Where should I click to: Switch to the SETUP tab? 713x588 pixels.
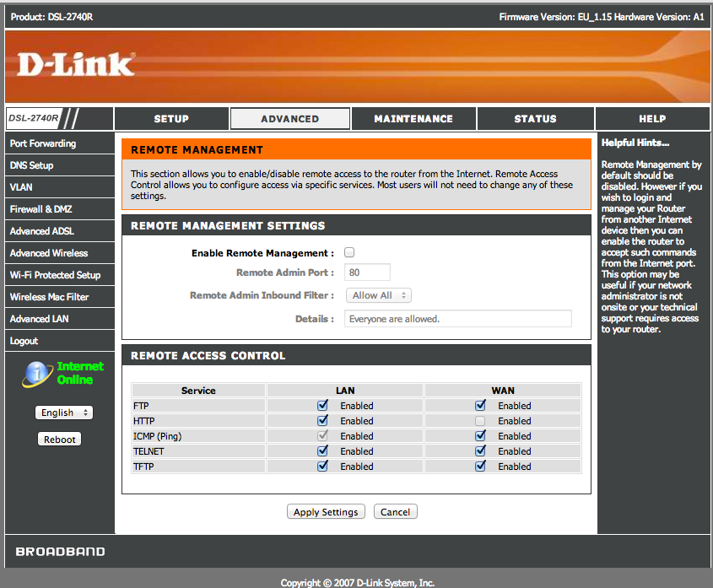tap(170, 118)
